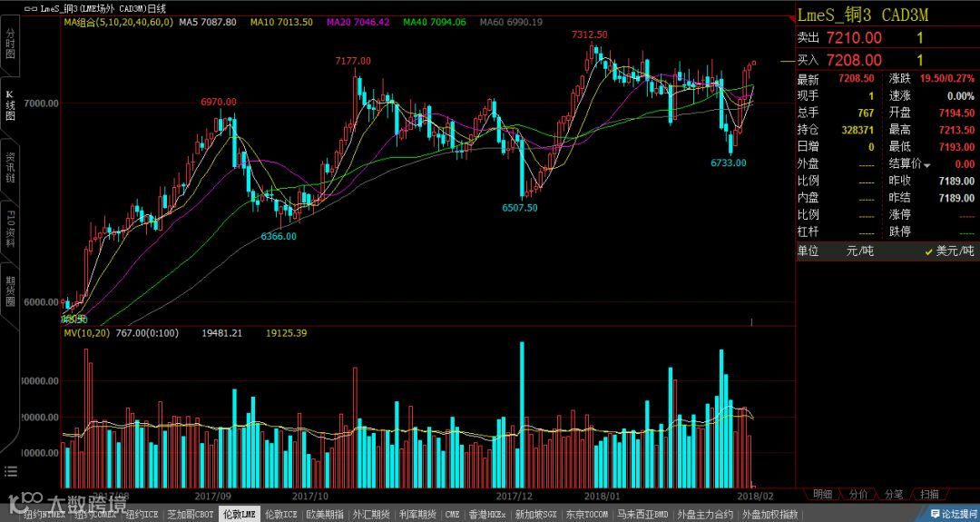This screenshot has height=522, width=980.
Task: Click the 6733.00 low price label
Action: click(x=729, y=163)
